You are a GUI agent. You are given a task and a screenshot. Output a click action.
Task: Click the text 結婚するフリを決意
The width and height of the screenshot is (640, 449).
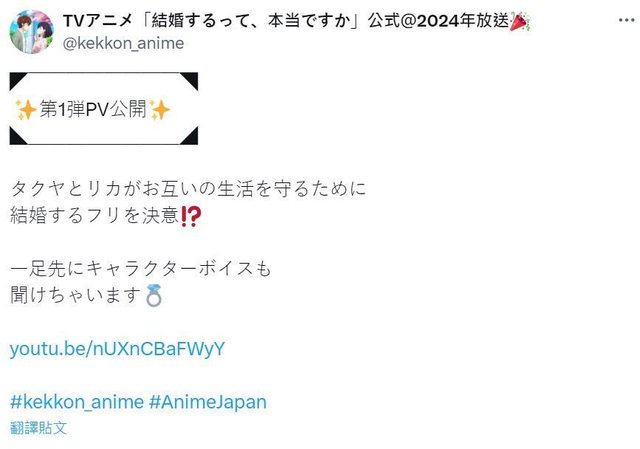pos(94,216)
